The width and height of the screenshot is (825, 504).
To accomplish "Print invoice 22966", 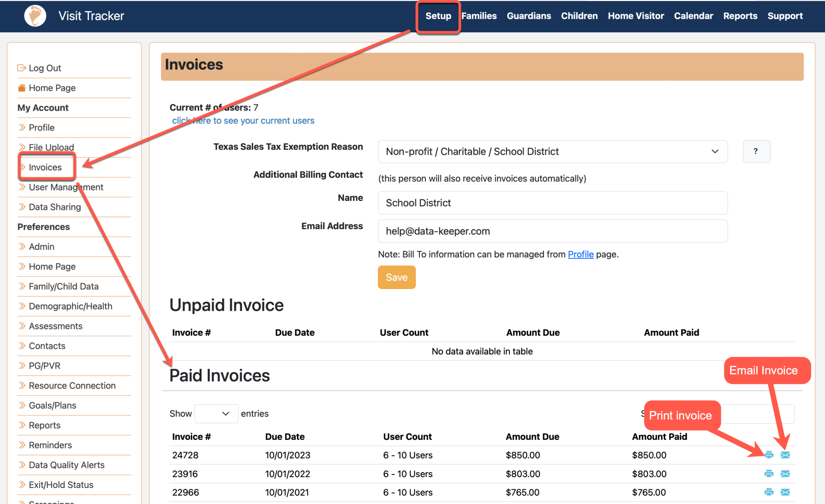I will click(769, 492).
